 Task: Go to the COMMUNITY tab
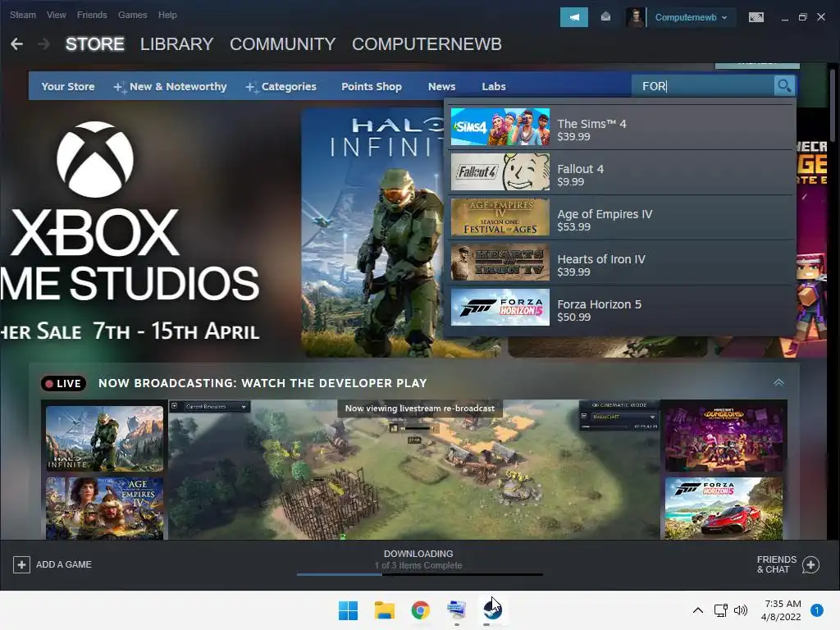(x=283, y=44)
